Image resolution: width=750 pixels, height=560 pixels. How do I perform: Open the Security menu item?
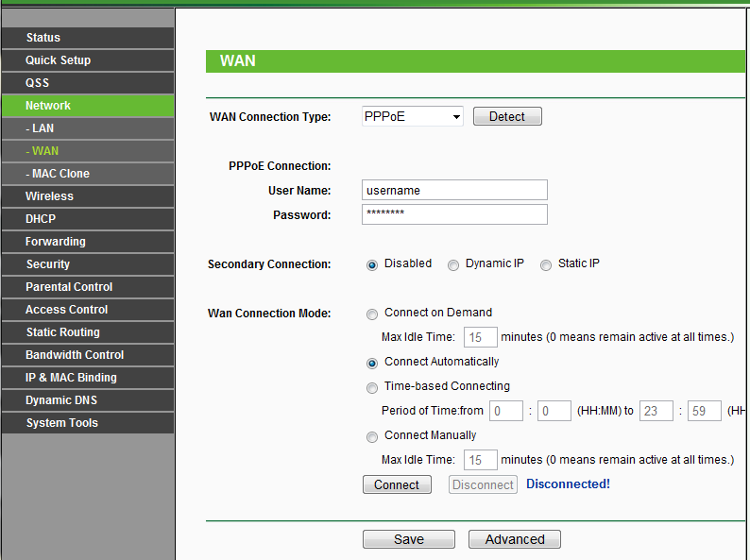pyautogui.click(x=88, y=264)
